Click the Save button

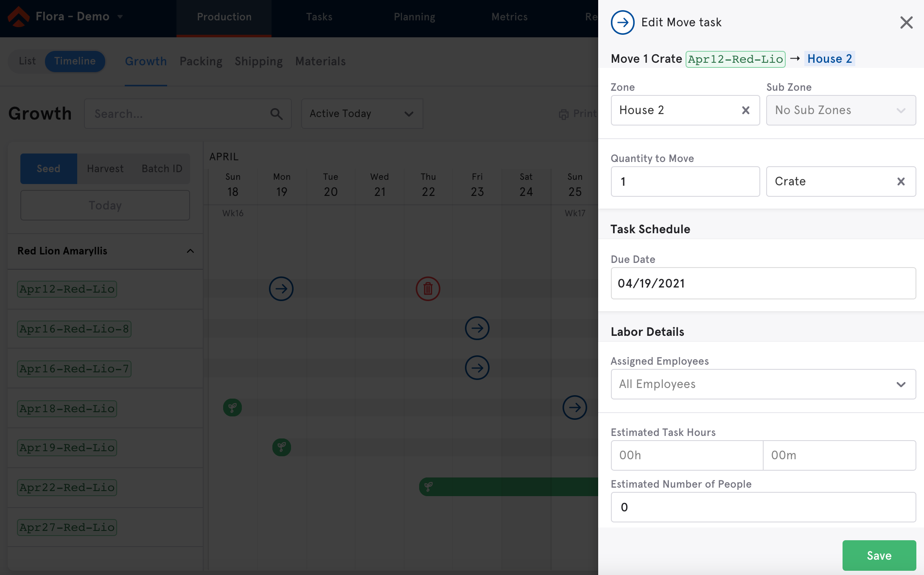[x=879, y=555]
